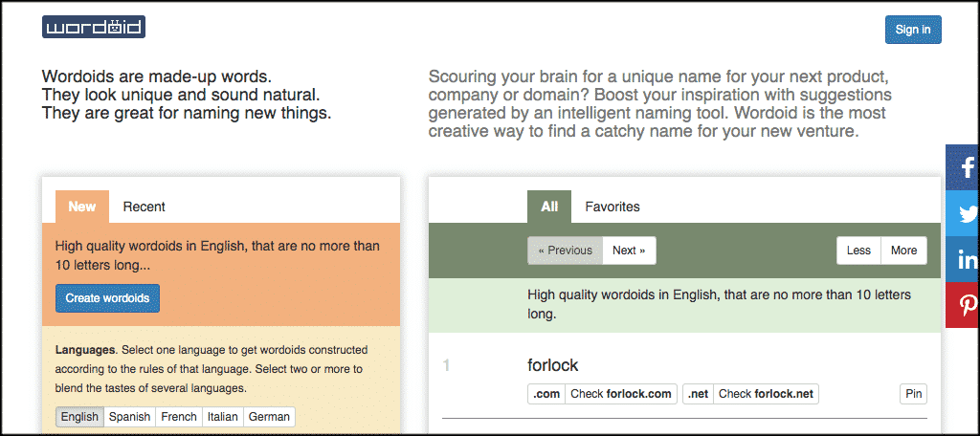Viewport: 980px width, 436px height.
Task: Show Less results per page
Action: (x=858, y=251)
